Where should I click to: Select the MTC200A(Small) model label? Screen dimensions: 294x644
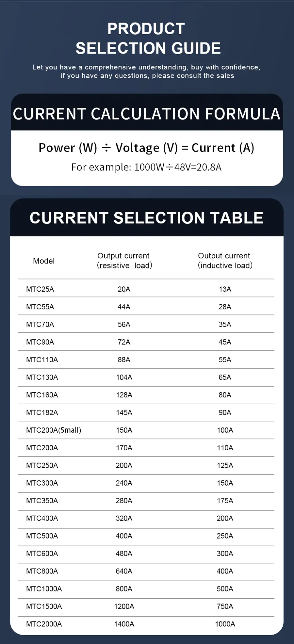54,430
